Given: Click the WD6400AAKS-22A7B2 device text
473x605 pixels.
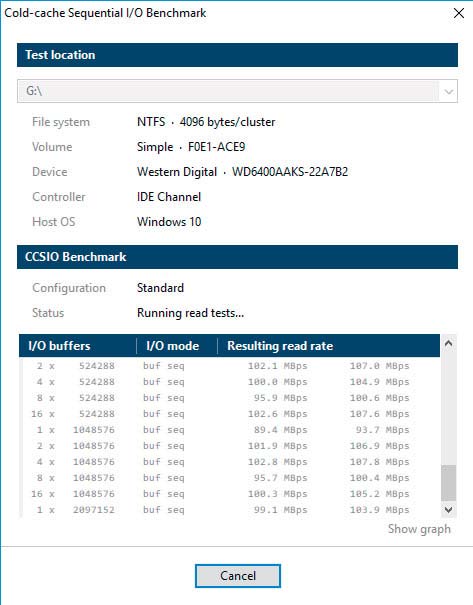Looking at the screenshot, I should tap(290, 172).
